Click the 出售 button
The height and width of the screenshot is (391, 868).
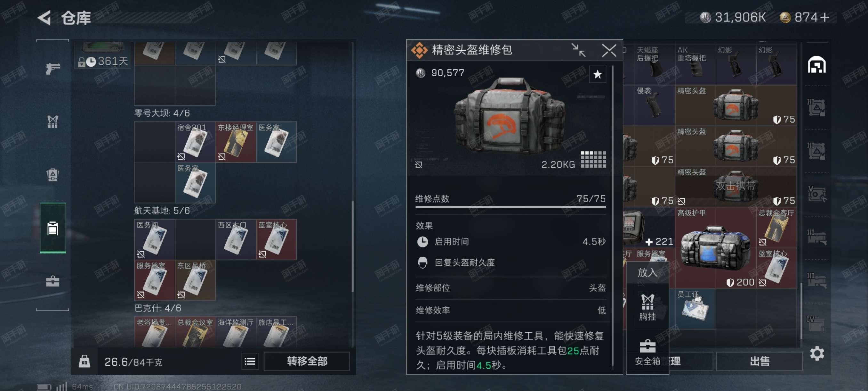point(759,361)
